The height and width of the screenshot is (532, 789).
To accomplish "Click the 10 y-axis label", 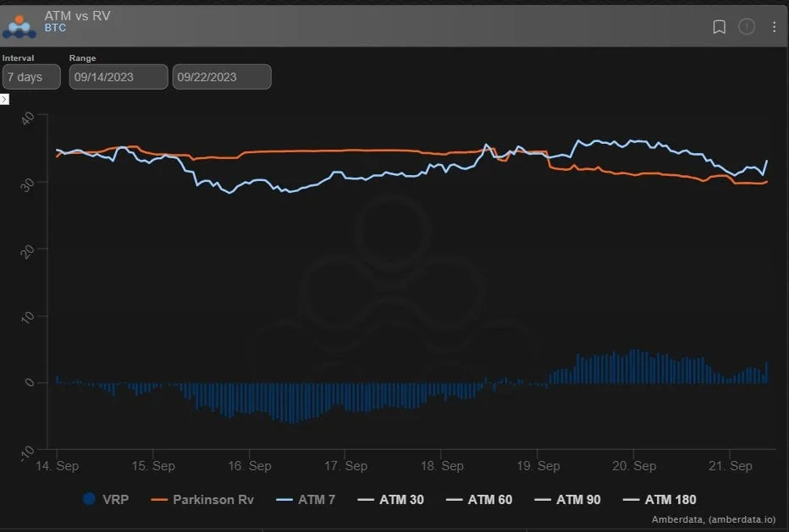I will coord(27,317).
